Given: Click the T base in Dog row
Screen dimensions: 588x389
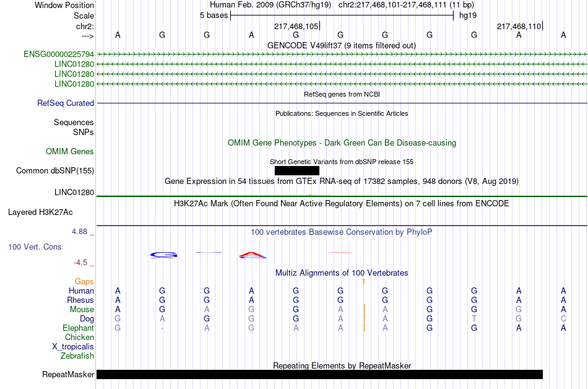Looking at the screenshot, I should pyautogui.click(x=474, y=319).
